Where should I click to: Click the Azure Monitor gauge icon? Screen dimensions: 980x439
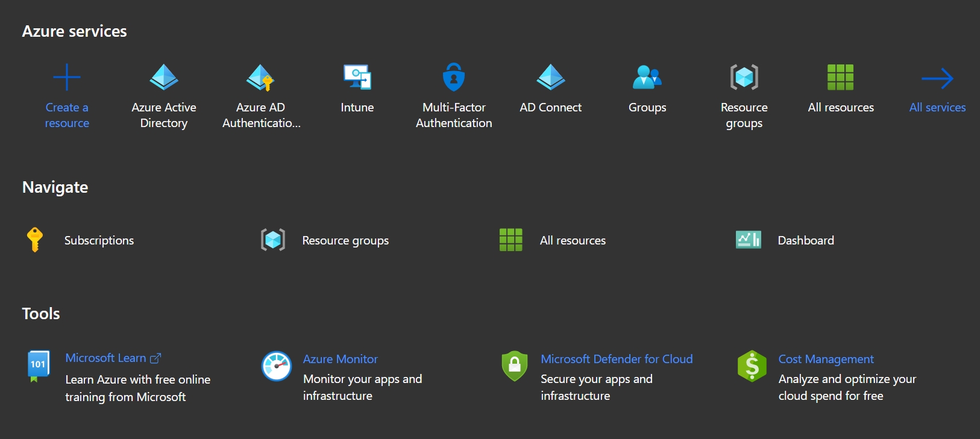(277, 366)
